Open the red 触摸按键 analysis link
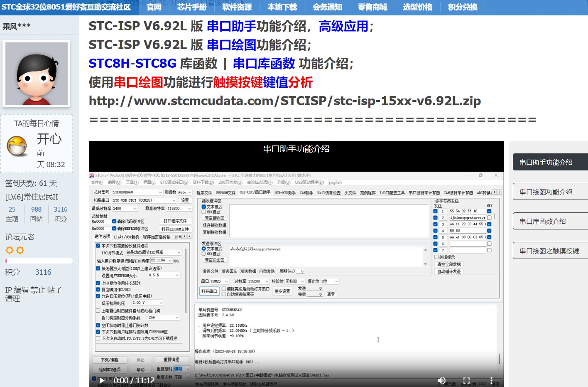588x387 pixels. pyautogui.click(x=238, y=82)
